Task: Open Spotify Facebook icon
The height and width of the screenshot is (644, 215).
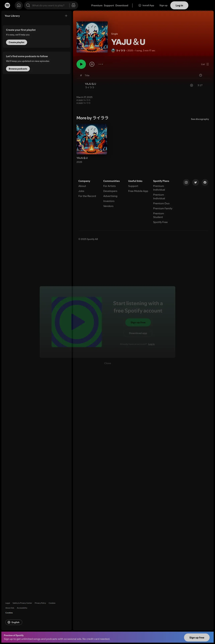Action: tap(205, 183)
